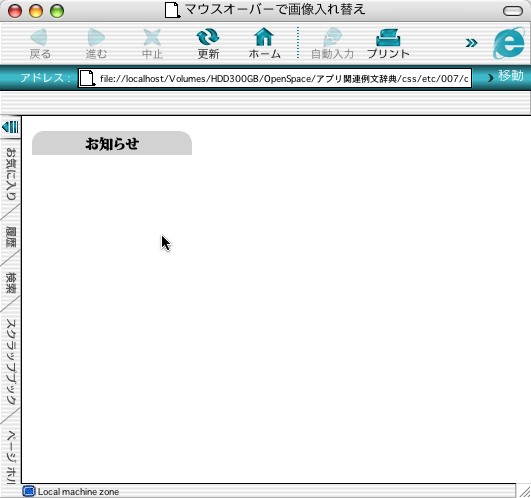The height and width of the screenshot is (498, 531).
Task: Click the 移動 (Go) button
Action: 506,76
